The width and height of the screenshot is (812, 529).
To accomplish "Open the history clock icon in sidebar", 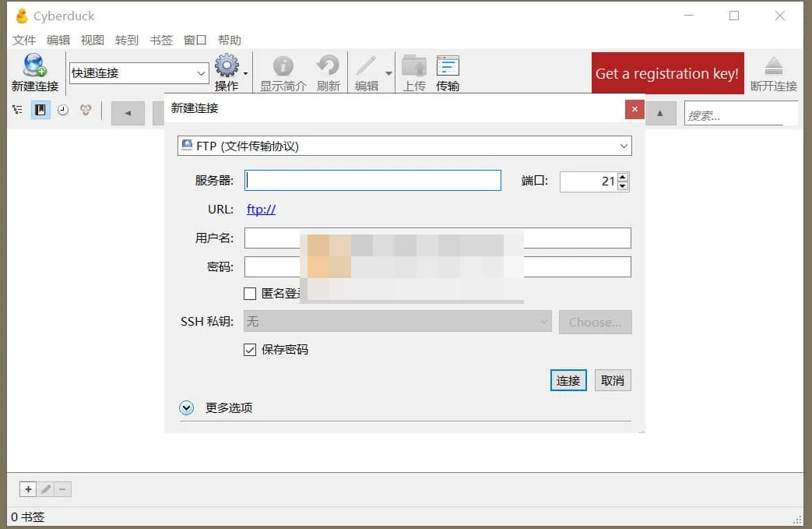I will [x=62, y=110].
